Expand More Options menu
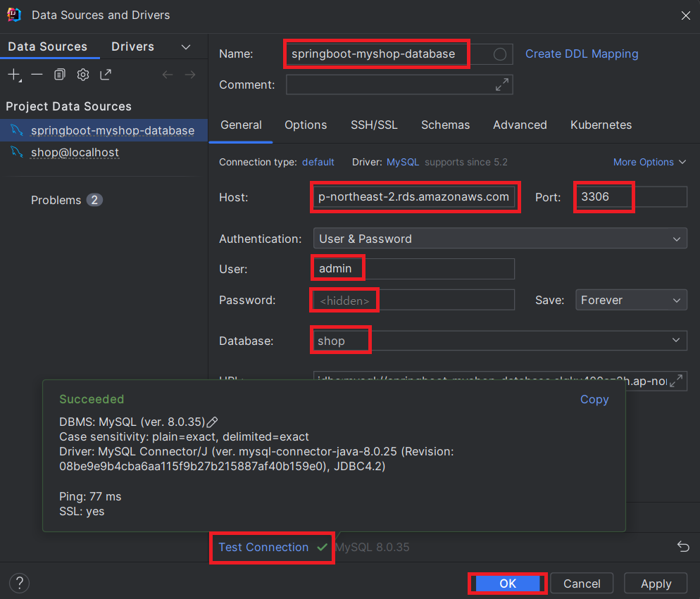 click(649, 162)
